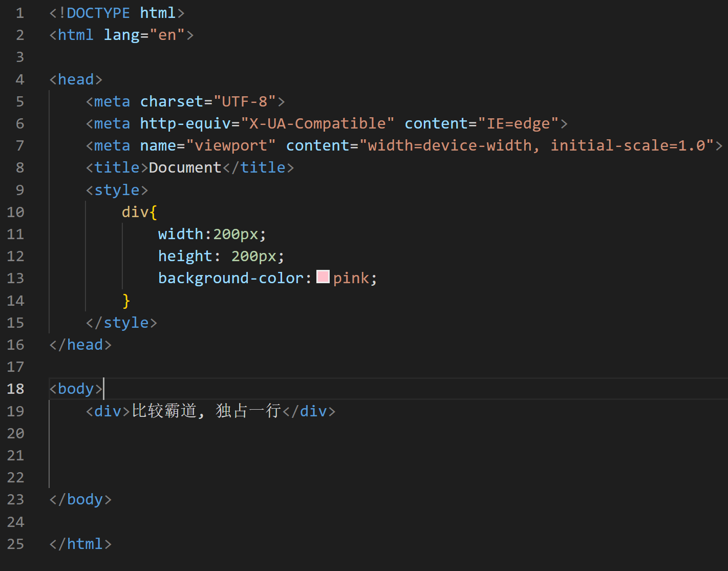The width and height of the screenshot is (728, 571).
Task: Click the closing html tag
Action: [x=80, y=544]
